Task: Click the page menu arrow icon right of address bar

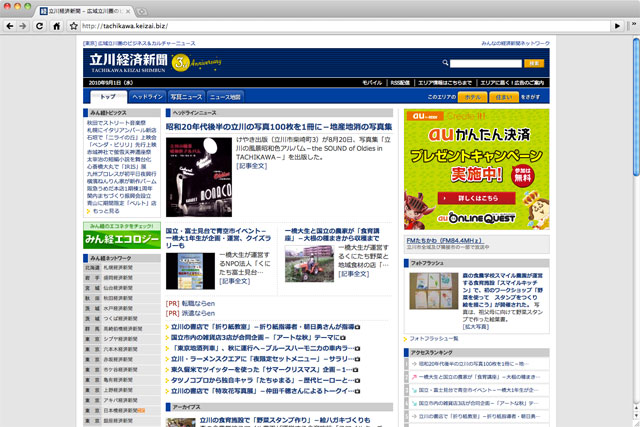Action: 617,26
